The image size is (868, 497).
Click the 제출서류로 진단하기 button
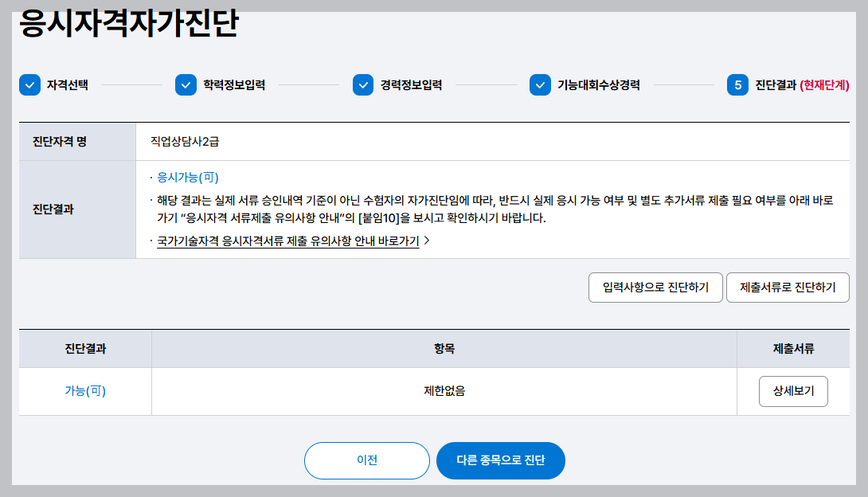(788, 287)
